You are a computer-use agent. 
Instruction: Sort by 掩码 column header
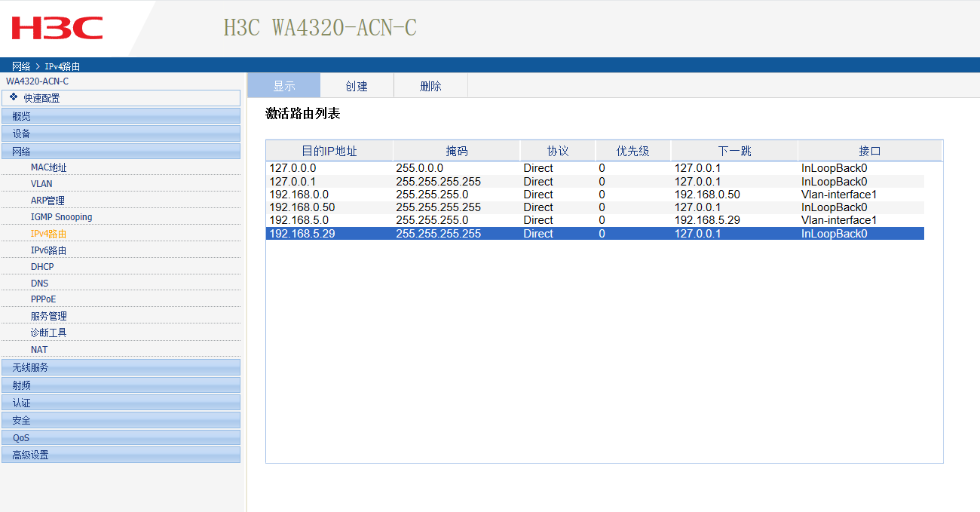(x=457, y=151)
